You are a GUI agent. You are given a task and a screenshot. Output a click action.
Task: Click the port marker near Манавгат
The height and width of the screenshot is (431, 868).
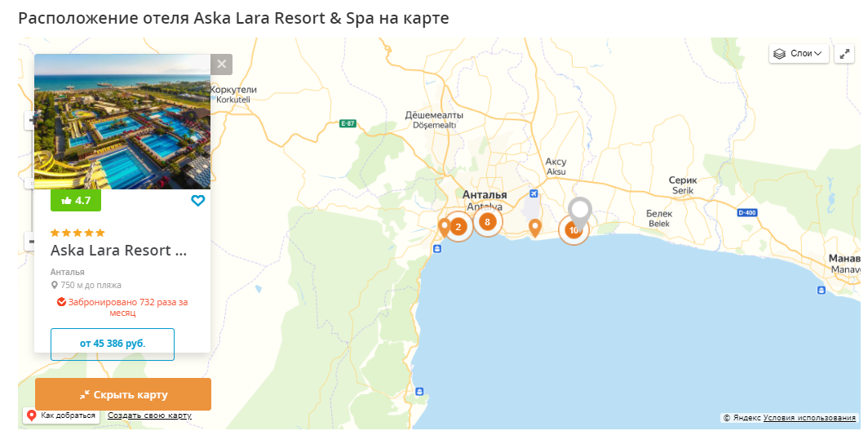click(x=821, y=291)
